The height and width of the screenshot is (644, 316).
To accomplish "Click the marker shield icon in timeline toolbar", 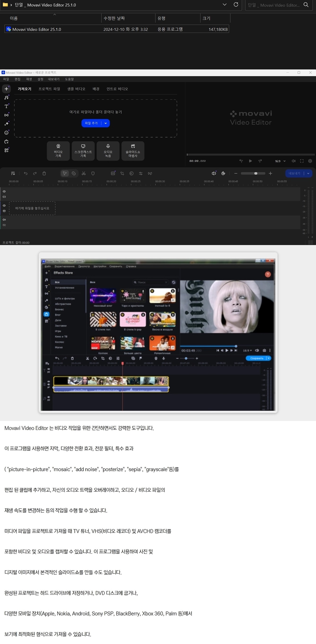I will [x=93, y=173].
